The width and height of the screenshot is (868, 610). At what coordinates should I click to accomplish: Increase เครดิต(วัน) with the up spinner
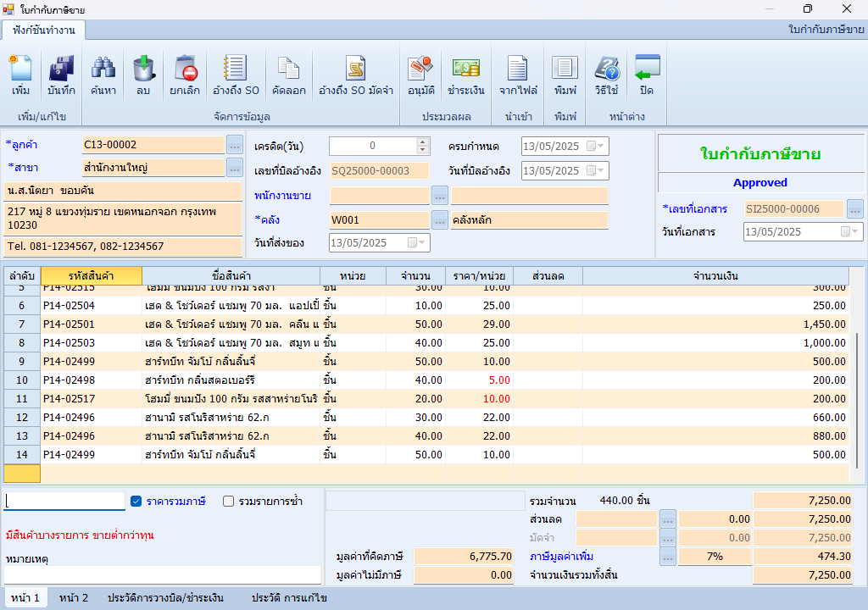[x=423, y=141]
